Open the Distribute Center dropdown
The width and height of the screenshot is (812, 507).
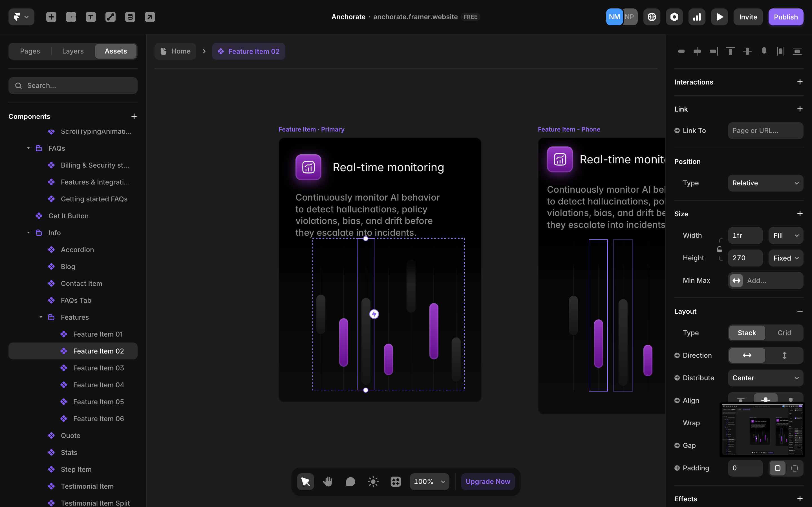[x=765, y=377]
